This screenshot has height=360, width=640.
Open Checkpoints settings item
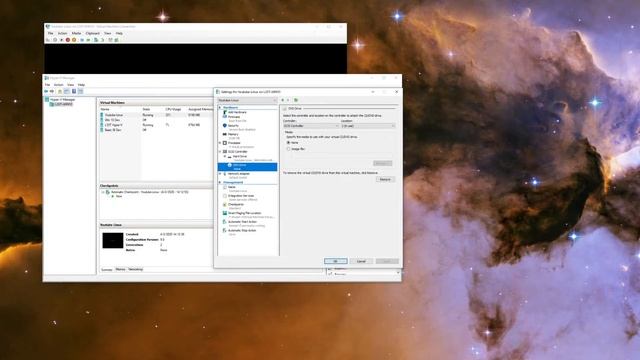coord(236,204)
